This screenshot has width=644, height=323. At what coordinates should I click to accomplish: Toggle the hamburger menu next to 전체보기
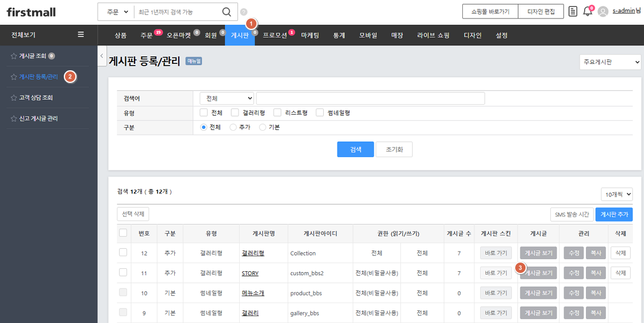click(81, 35)
